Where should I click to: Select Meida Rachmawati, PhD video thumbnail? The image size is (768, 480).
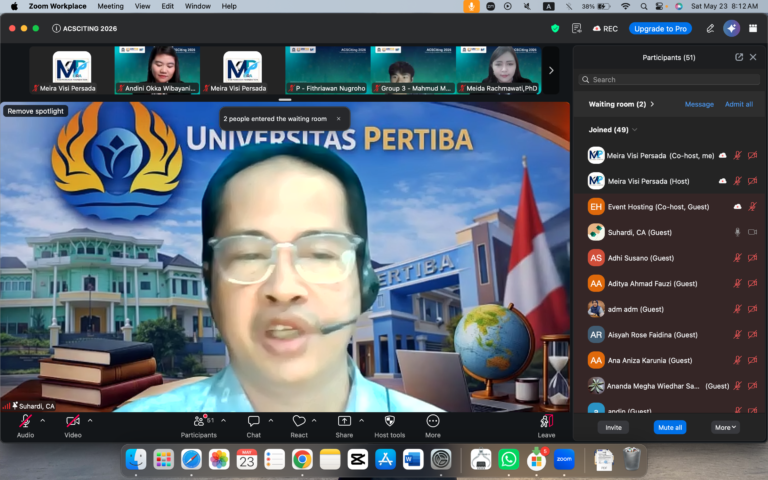click(499, 70)
